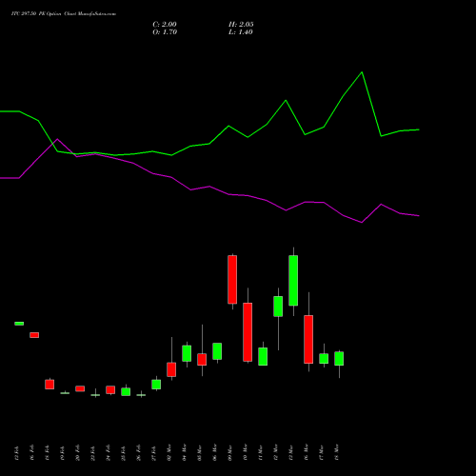This screenshot has width=476, height=476.
Task: Click the '20 Feb' date label
Action: (x=78, y=453)
